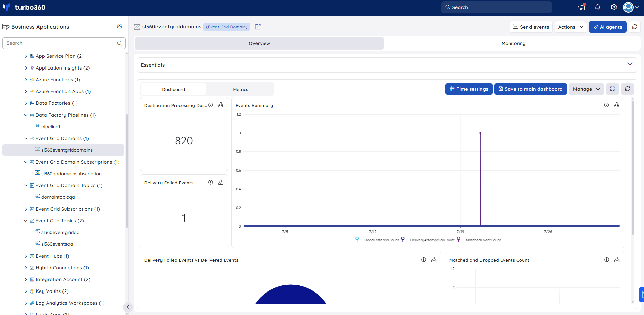The image size is (644, 315).
Task: Expand Event Hubs node
Action: pos(26,256)
